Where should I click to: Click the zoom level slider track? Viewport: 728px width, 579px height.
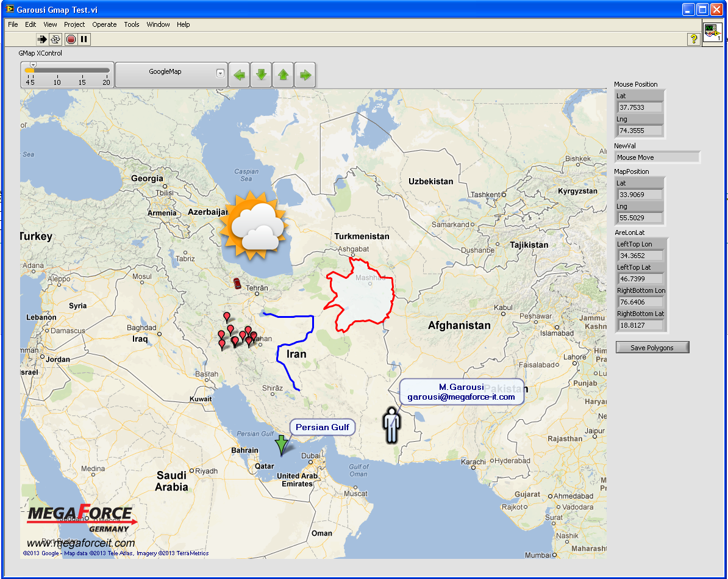coord(67,71)
